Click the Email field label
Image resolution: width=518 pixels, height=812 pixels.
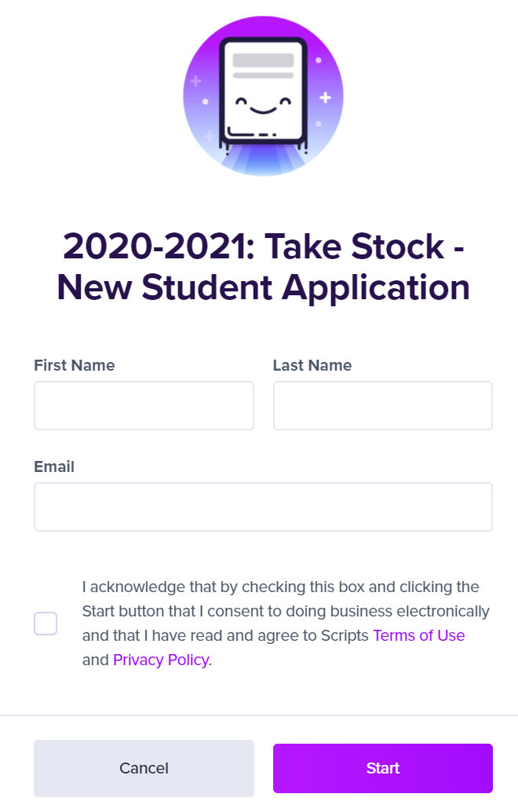pyautogui.click(x=53, y=466)
